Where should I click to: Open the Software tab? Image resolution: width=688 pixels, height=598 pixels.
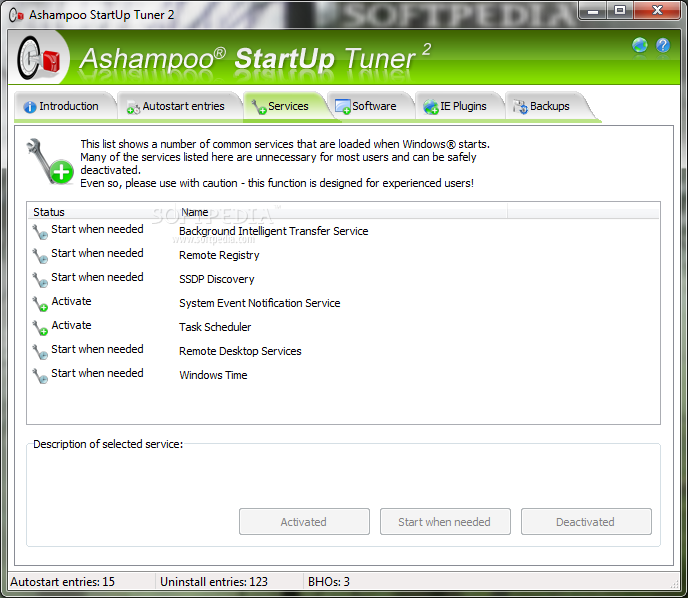[370, 106]
